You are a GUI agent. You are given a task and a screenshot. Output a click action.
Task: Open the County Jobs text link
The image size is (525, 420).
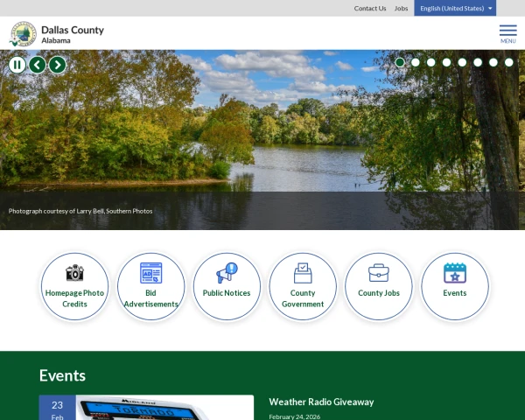[x=379, y=293]
